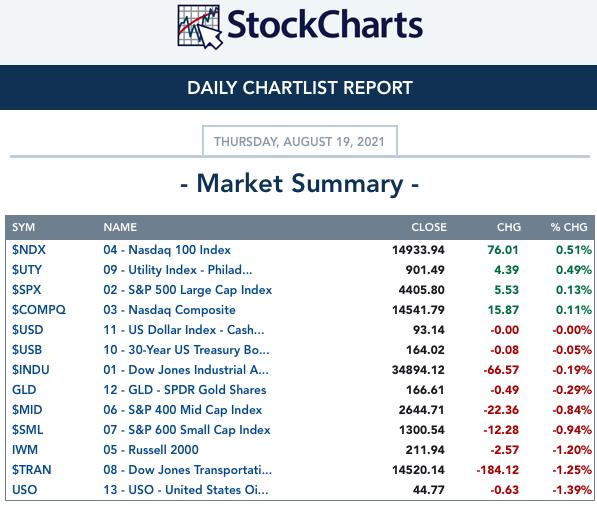Sort by the % CHG column header
Screen dimensions: 597x506
coord(569,227)
